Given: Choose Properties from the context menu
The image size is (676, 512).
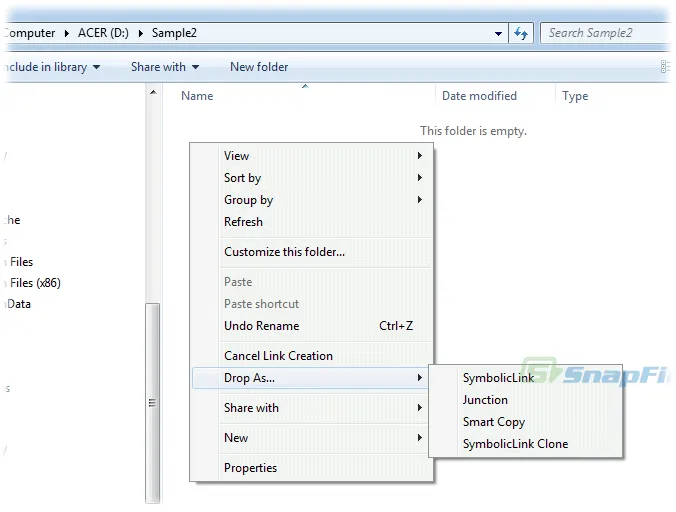Looking at the screenshot, I should (x=311, y=468).
